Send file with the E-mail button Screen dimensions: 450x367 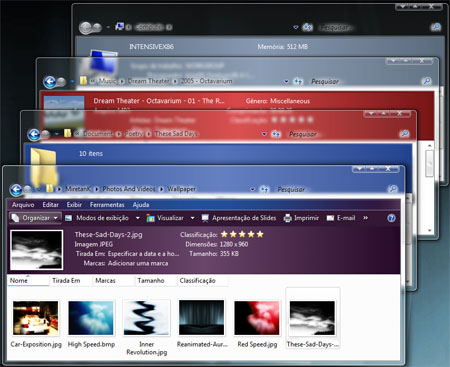click(x=341, y=218)
